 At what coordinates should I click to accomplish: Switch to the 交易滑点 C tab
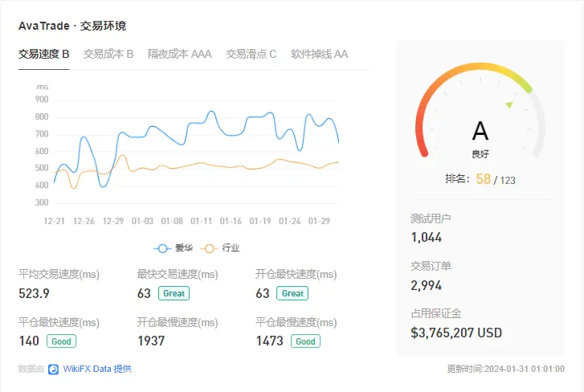coord(251,55)
